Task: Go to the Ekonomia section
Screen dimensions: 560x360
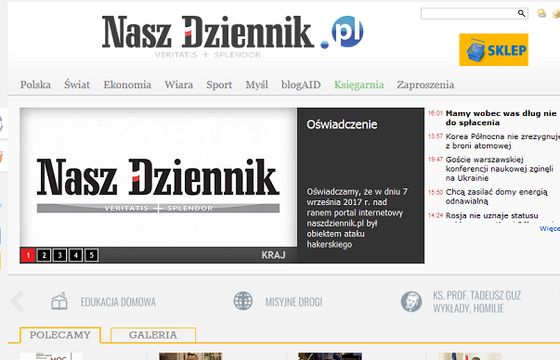Action: [x=127, y=85]
